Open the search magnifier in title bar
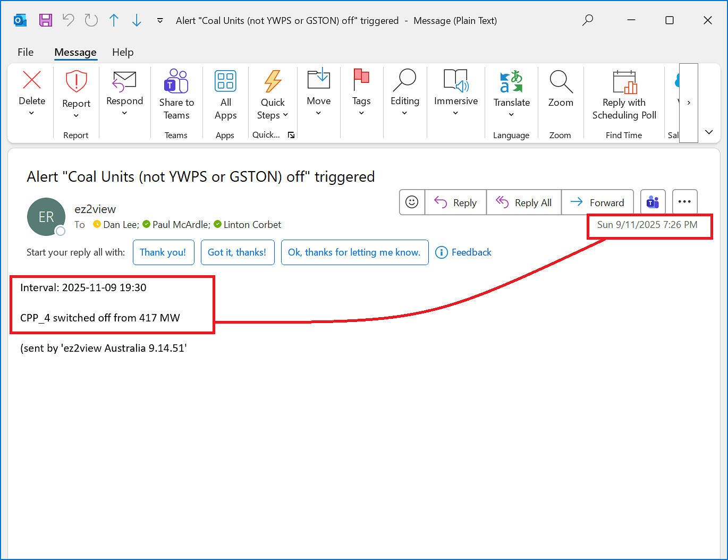 point(587,20)
